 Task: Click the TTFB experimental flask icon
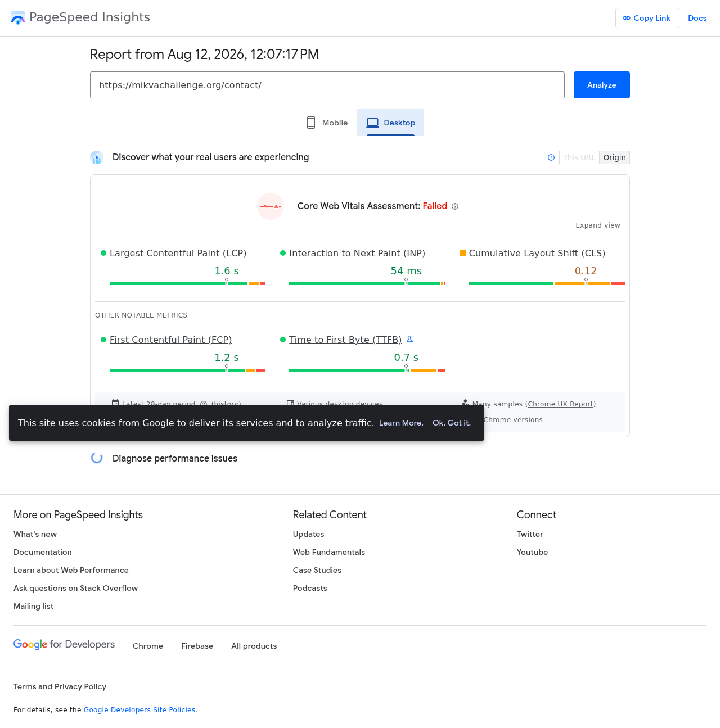(x=410, y=340)
